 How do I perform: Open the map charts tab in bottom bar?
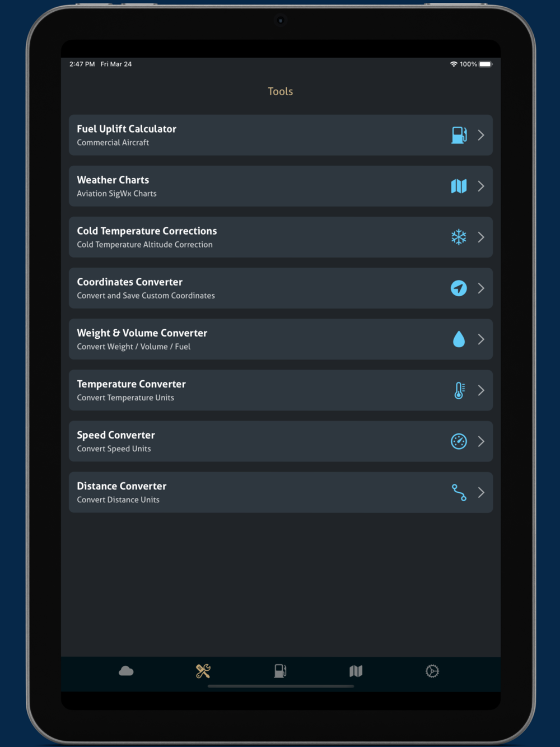(x=356, y=671)
